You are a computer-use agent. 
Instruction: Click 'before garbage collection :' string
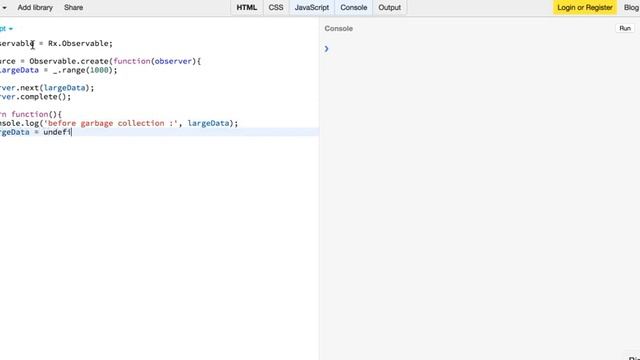point(111,123)
